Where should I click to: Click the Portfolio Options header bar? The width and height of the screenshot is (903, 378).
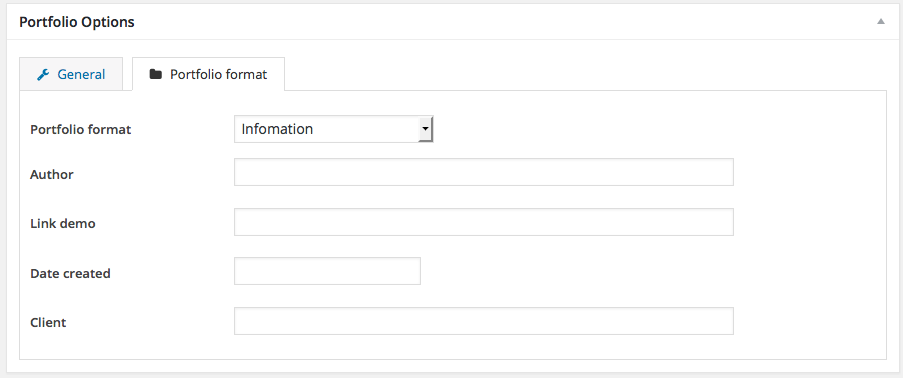[x=452, y=22]
